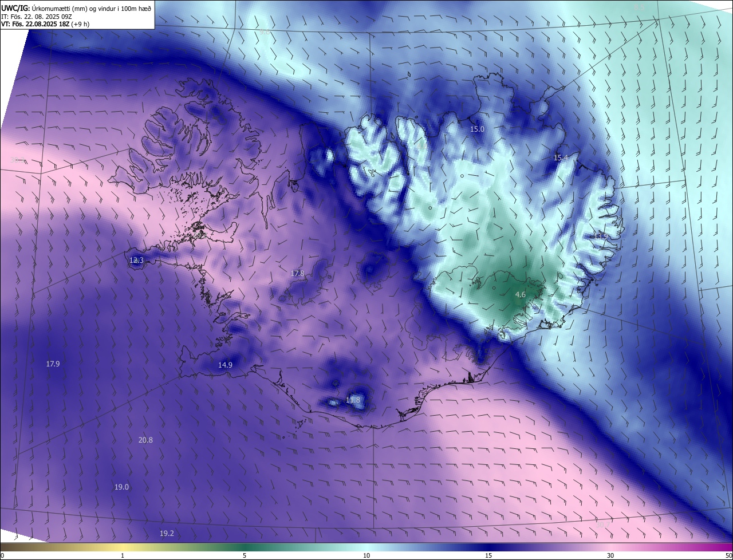This screenshot has height=560, width=733.
Task: Click the 15.4 value in northeast Iceland
Action: pyautogui.click(x=561, y=157)
